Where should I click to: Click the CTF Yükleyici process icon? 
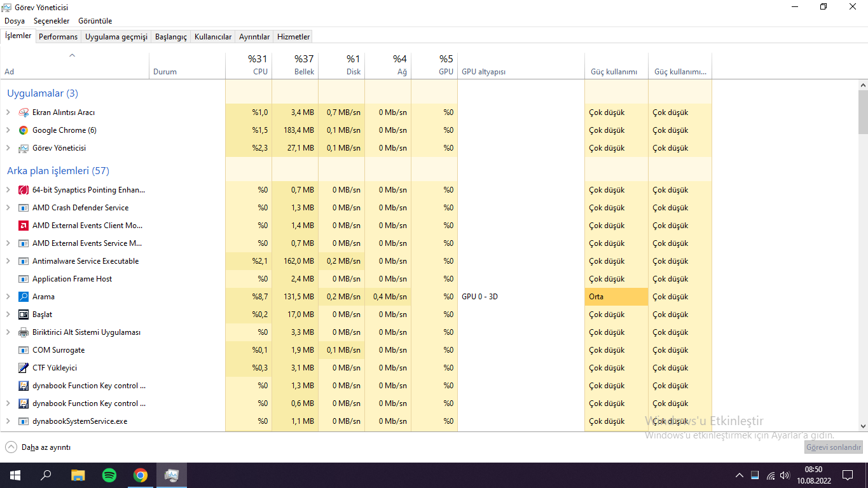click(24, 368)
